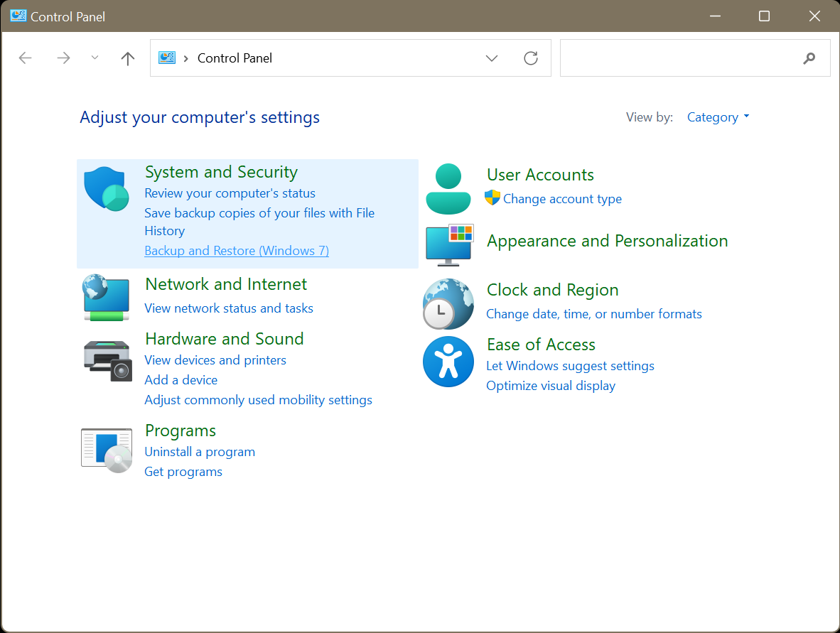Refresh the Control Panel view
840x633 pixels.
(530, 58)
